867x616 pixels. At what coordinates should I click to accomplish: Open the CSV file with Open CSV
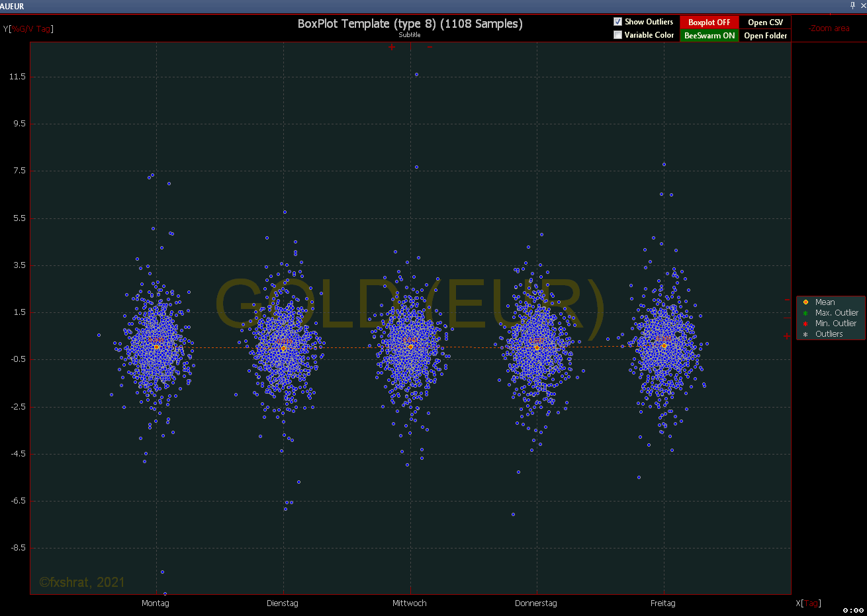point(765,22)
